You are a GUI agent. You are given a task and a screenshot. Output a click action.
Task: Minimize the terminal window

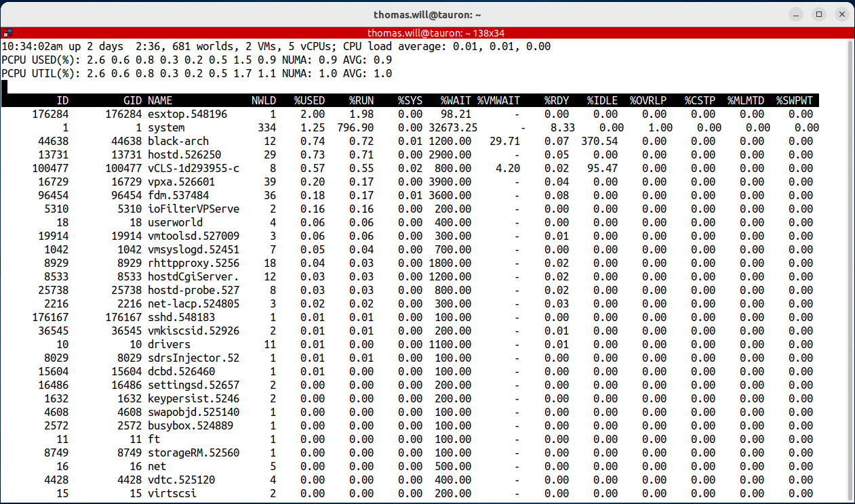pos(794,14)
